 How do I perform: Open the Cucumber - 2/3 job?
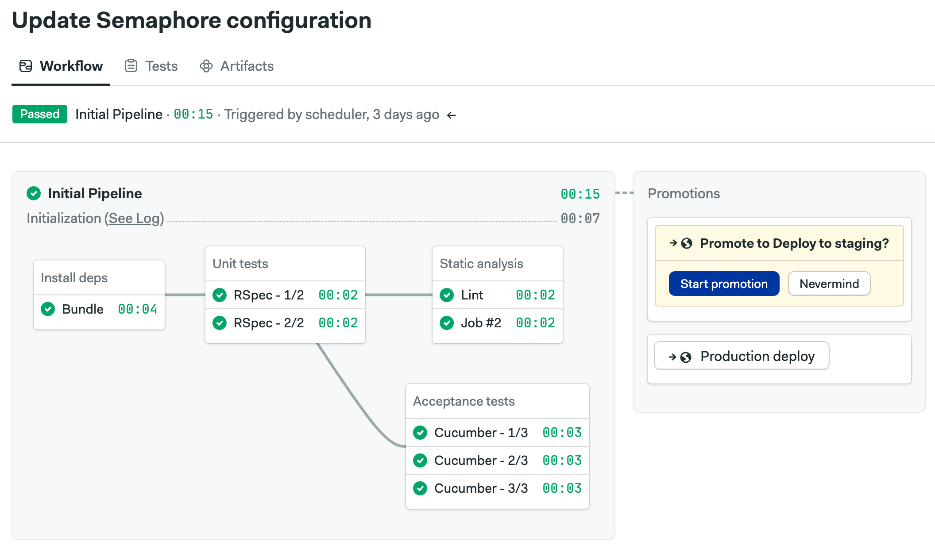point(481,460)
